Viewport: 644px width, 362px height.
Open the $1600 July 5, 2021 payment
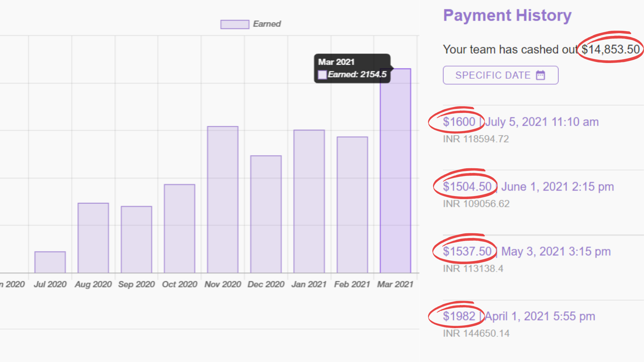coord(520,122)
